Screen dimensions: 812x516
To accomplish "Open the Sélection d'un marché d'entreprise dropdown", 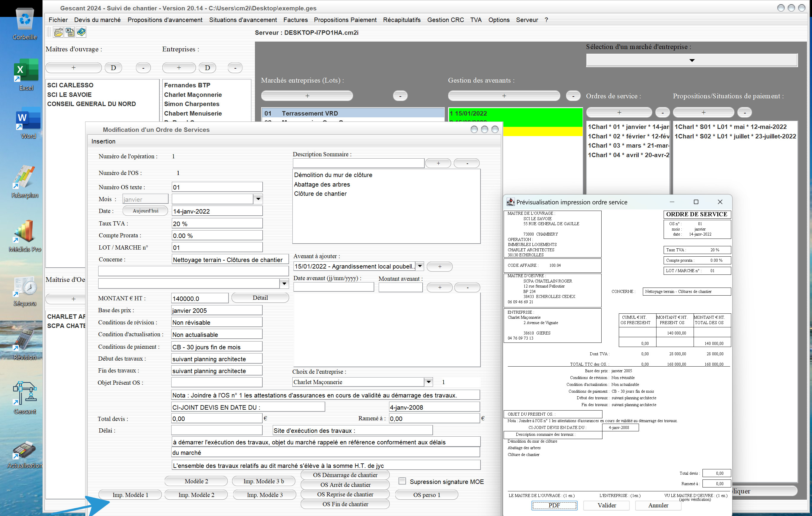I will pos(692,60).
